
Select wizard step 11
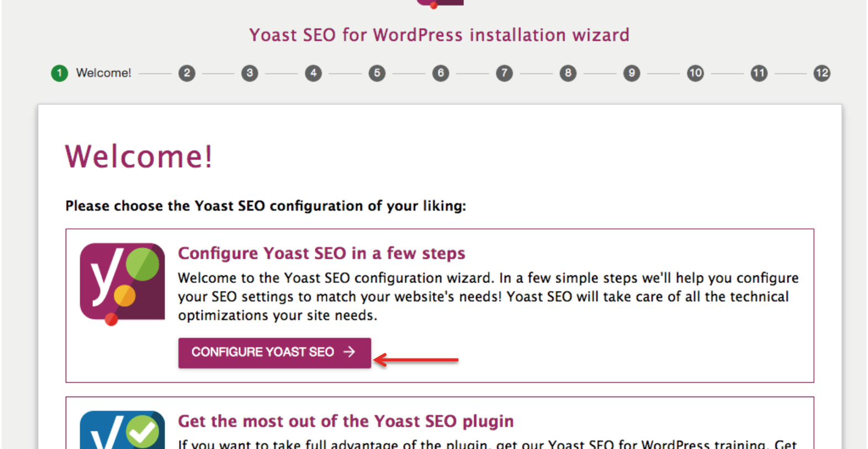coord(758,73)
